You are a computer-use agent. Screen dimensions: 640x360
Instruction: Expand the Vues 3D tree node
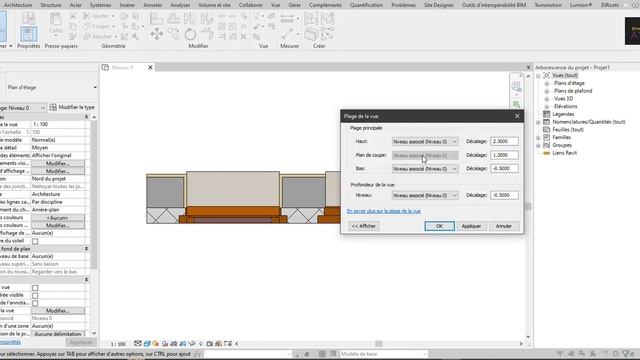tap(547, 99)
